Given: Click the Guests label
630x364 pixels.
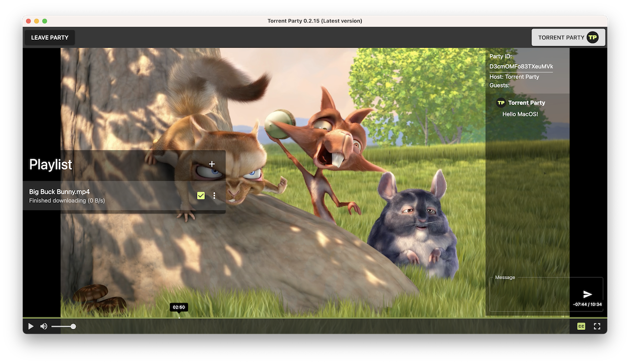Looking at the screenshot, I should (x=500, y=85).
